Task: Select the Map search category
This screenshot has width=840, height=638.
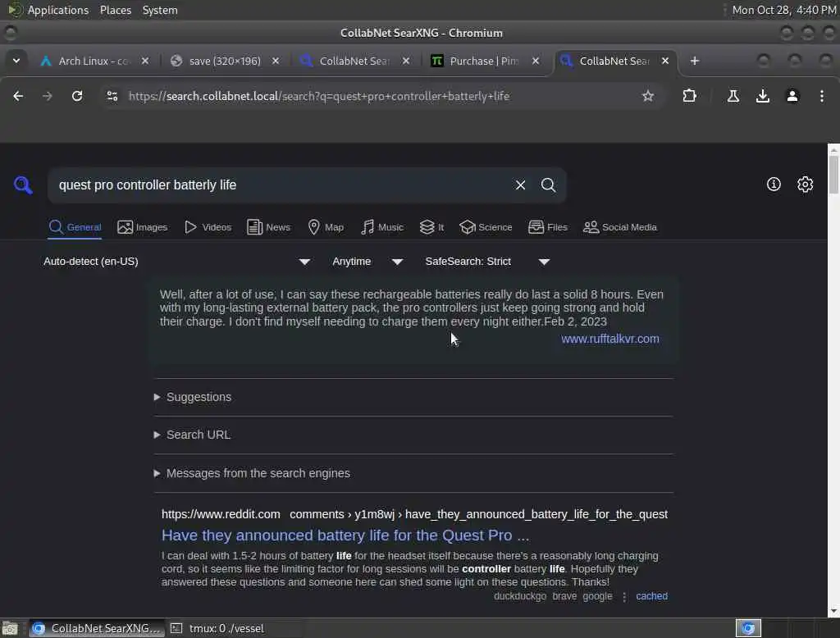Action: pos(326,227)
